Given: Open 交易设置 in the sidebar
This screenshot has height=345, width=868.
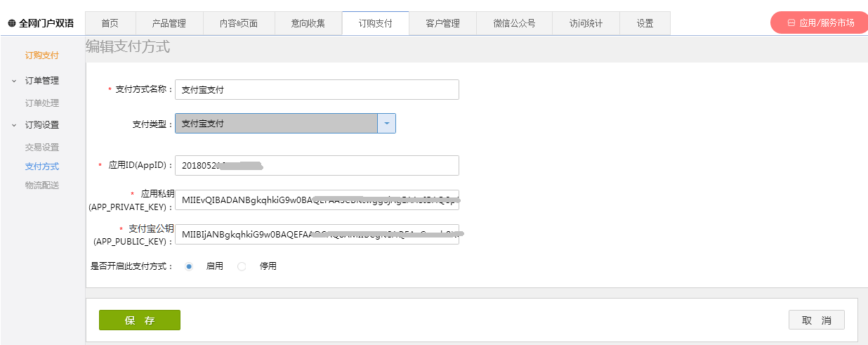Looking at the screenshot, I should pyautogui.click(x=42, y=148).
